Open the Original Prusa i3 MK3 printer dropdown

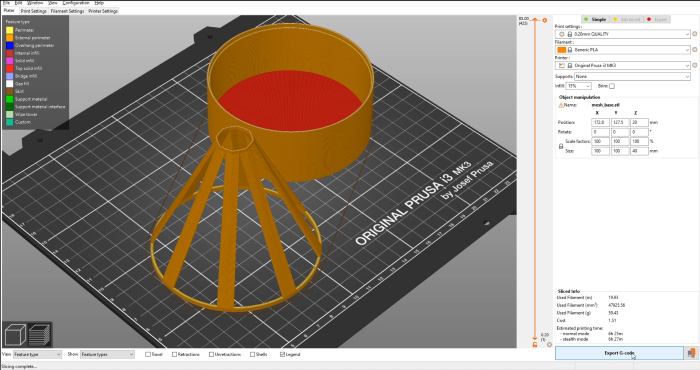click(x=623, y=65)
